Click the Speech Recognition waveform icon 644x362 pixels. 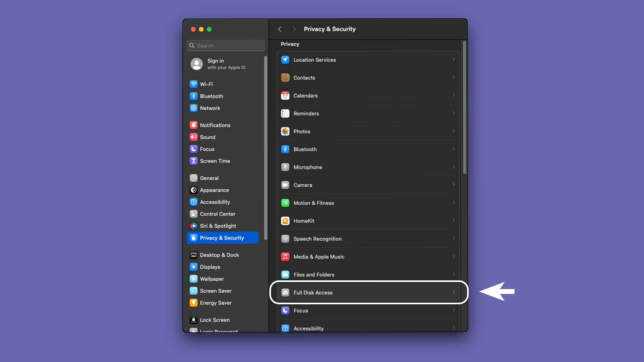click(x=285, y=239)
